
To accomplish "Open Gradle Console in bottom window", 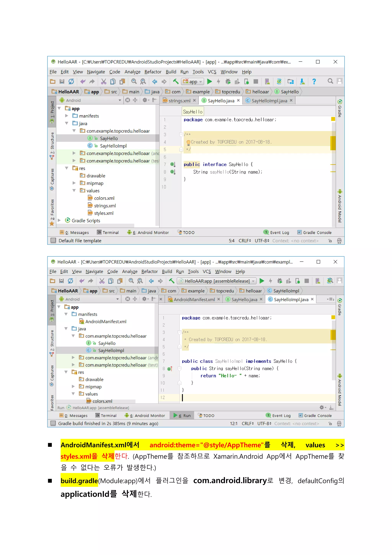I will (x=315, y=415).
